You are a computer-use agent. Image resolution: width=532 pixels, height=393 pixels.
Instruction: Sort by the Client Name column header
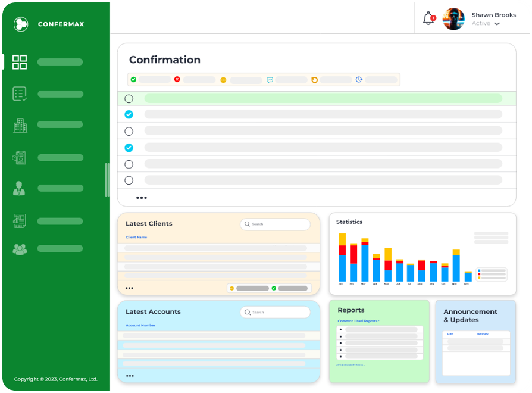click(x=136, y=237)
